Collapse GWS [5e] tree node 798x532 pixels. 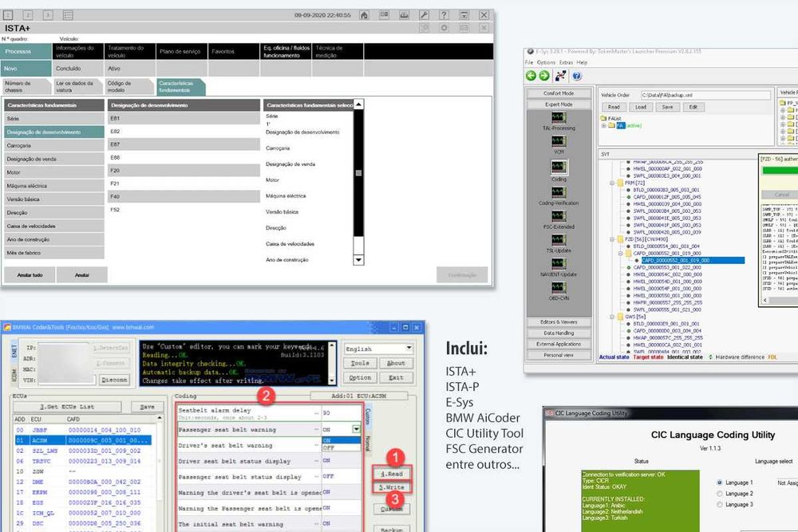(x=612, y=317)
